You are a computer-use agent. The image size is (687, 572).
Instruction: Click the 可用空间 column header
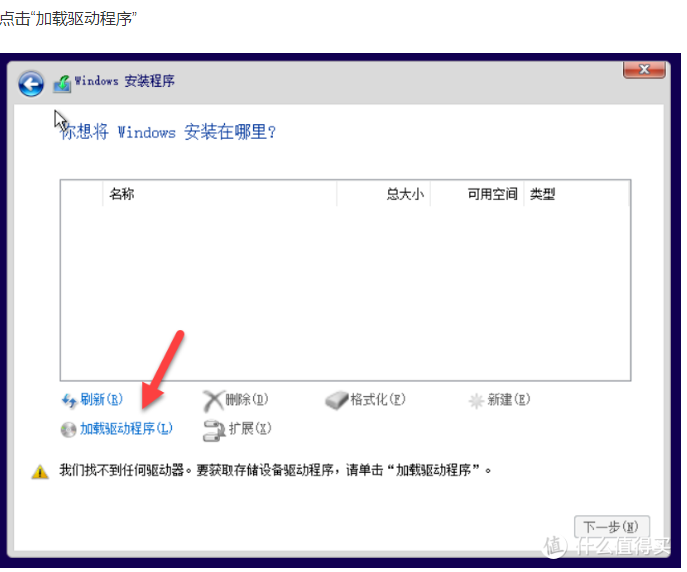(x=477, y=194)
